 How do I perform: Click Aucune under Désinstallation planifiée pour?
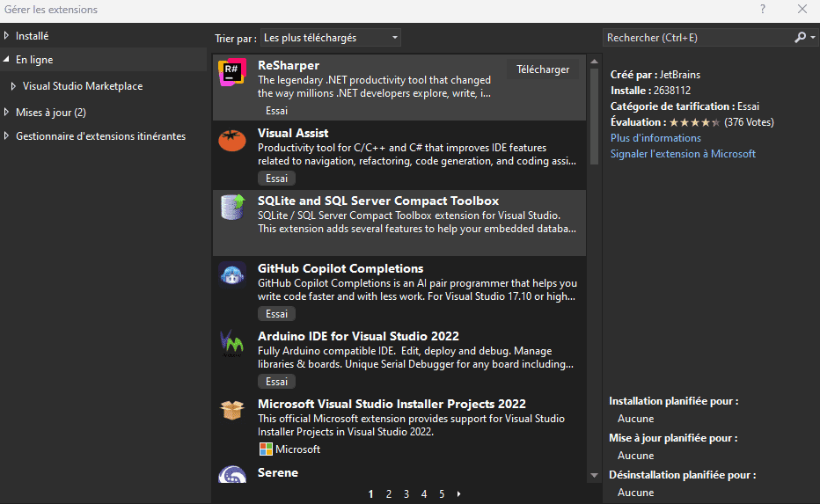click(635, 493)
